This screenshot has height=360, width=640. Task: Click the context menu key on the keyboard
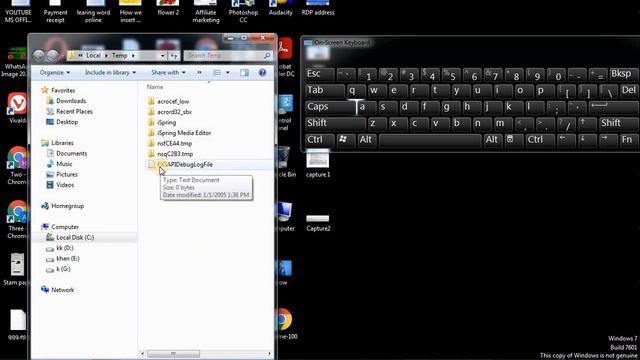tap(513, 140)
